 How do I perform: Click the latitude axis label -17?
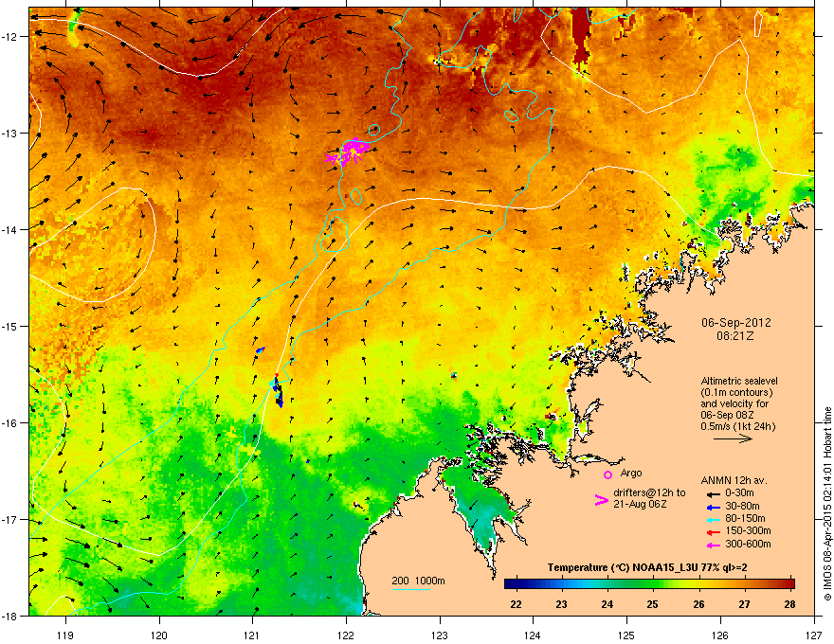click(9, 519)
